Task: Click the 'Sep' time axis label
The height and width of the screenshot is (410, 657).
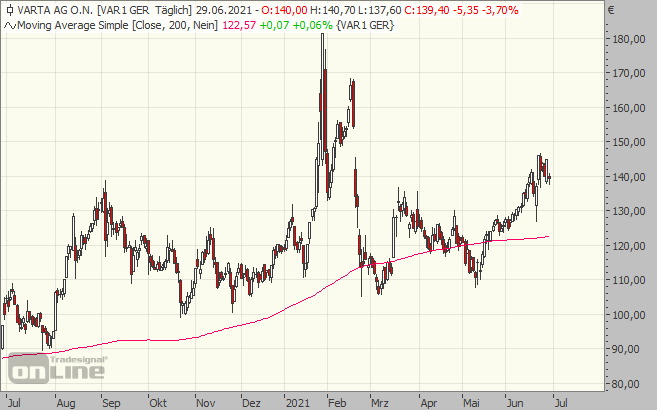Action: point(111,403)
